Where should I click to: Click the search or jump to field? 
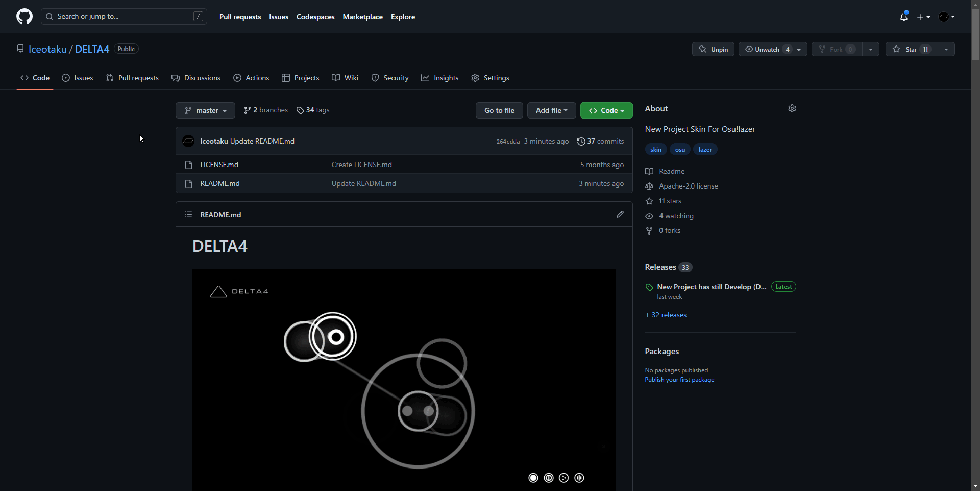(122, 16)
